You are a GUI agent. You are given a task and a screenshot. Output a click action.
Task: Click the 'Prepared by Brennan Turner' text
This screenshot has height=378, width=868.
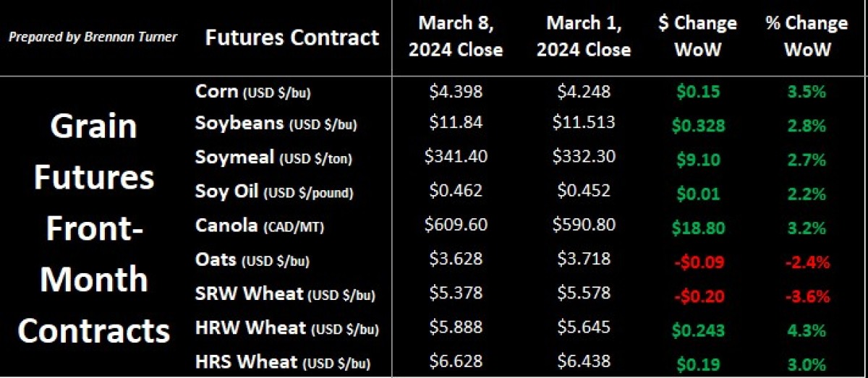[x=93, y=37]
